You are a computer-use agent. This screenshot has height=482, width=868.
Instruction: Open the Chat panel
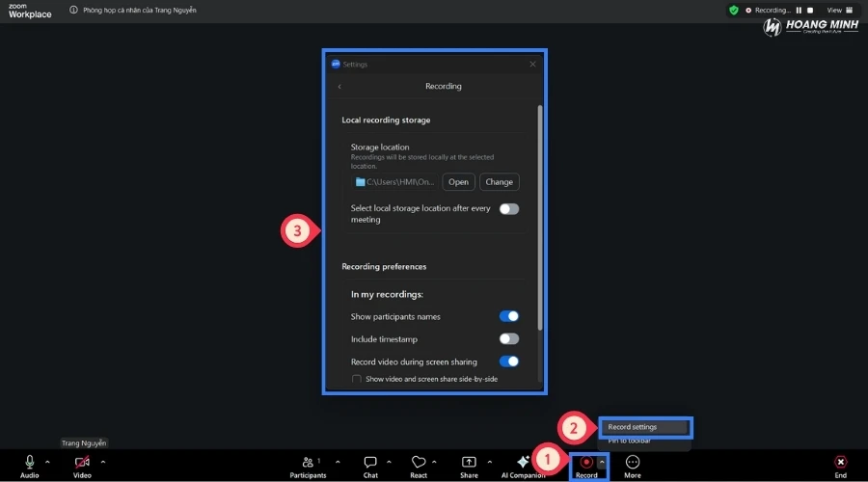[x=370, y=463]
